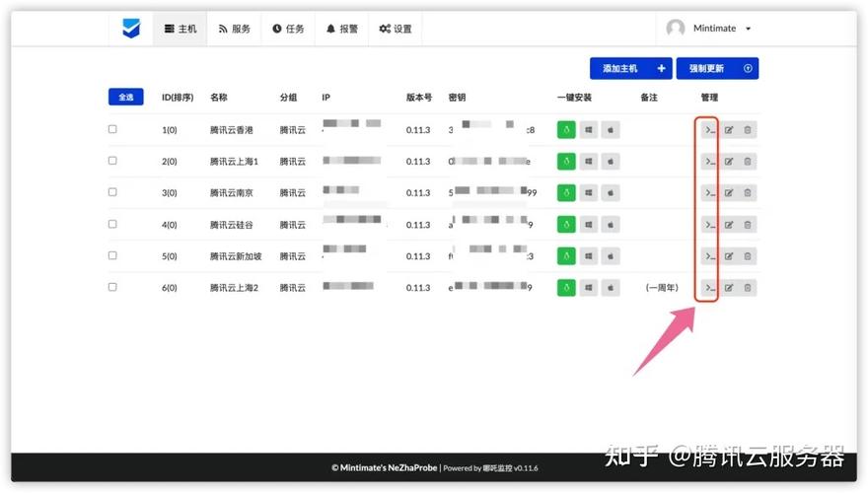
Task: Click the 一键安装 column header
Action: [x=575, y=98]
